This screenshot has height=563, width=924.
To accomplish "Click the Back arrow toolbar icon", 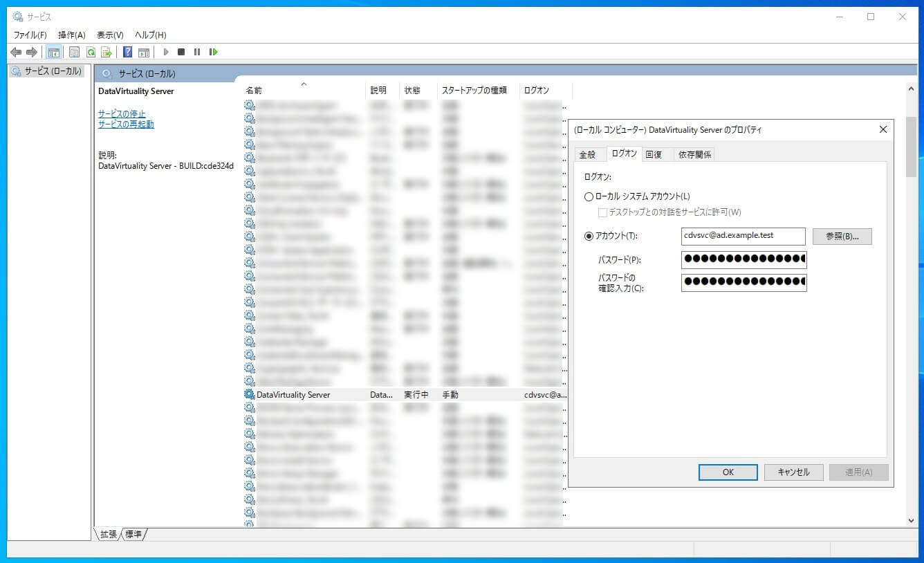I will [x=15, y=52].
